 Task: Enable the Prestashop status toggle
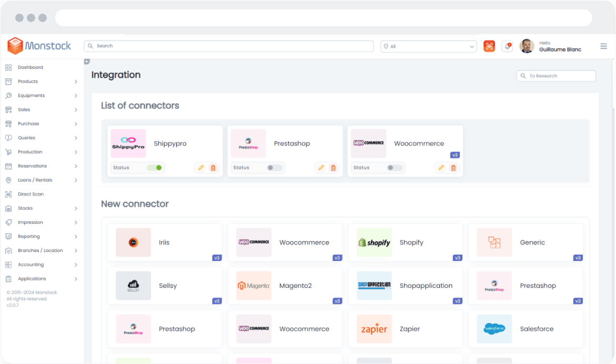click(x=274, y=168)
